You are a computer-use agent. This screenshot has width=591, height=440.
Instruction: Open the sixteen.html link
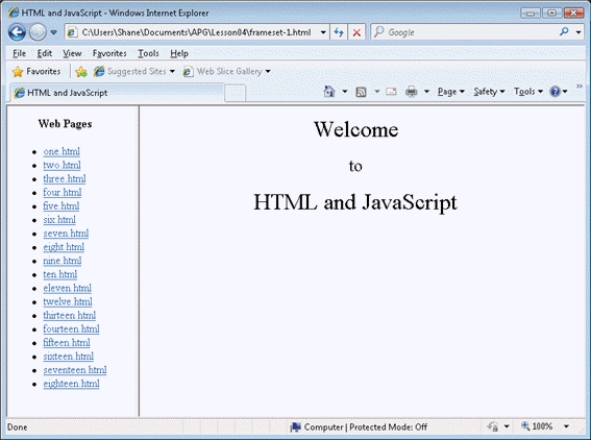click(68, 356)
